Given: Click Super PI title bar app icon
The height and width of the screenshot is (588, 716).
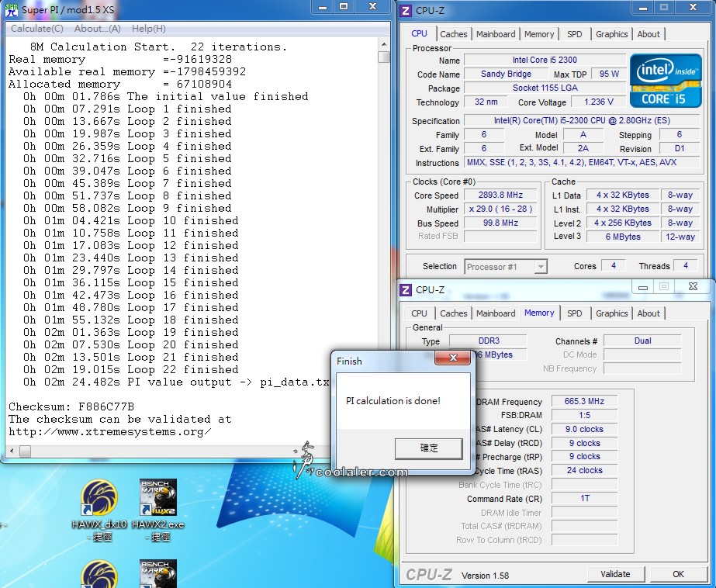Looking at the screenshot, I should (12, 9).
